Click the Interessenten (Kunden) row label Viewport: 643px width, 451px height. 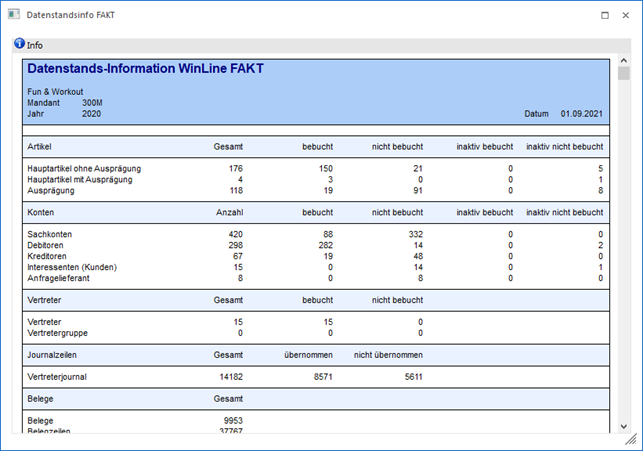74,267
